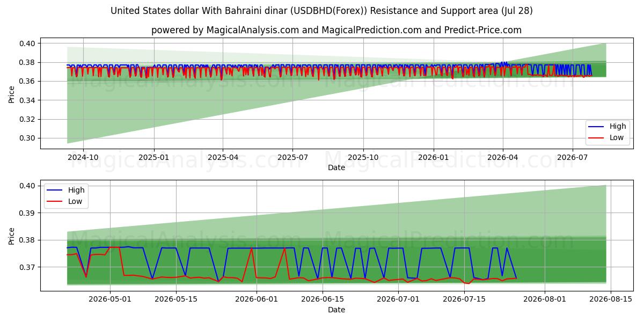Click the red Low line swatch in bottom legend
The image size is (644, 322).
[x=55, y=202]
